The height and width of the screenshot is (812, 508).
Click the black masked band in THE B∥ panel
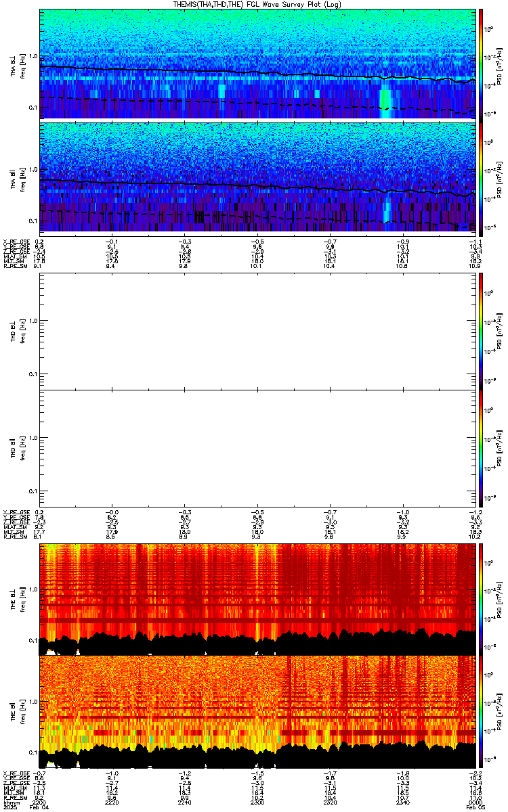point(257,756)
